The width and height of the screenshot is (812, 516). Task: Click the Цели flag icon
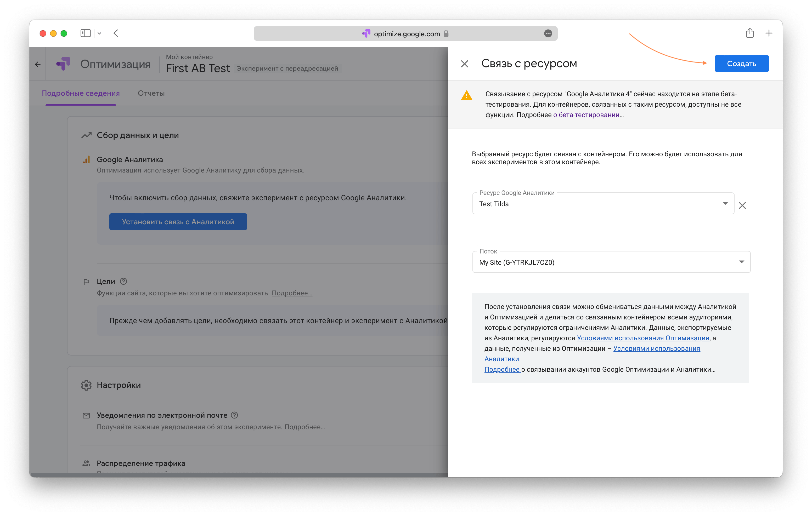86,282
